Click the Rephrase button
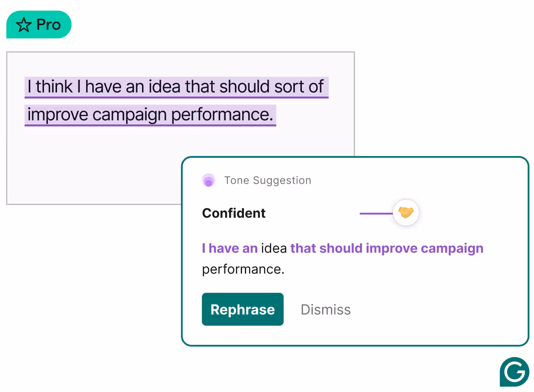 pos(243,309)
